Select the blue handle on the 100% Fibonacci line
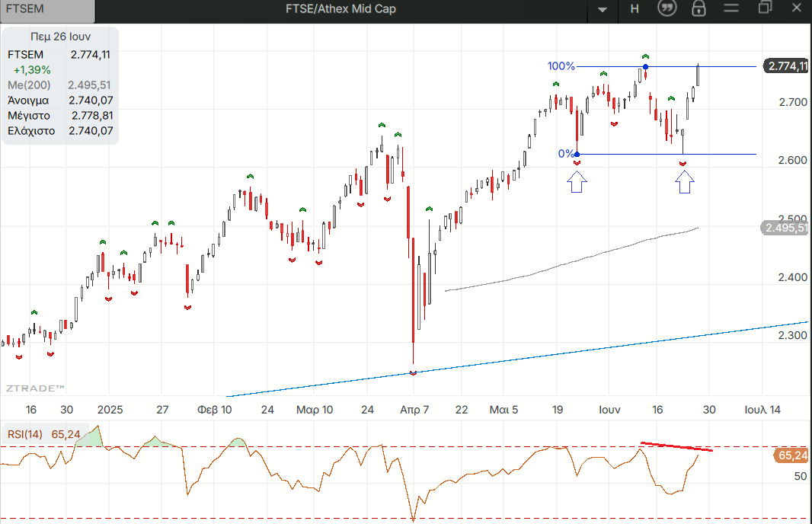 click(645, 67)
